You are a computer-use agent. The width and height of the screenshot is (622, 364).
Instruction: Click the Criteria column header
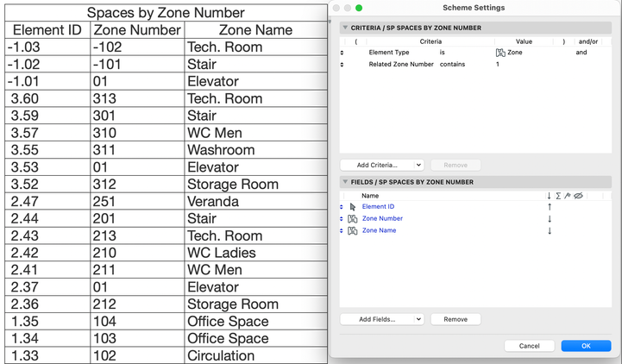430,41
